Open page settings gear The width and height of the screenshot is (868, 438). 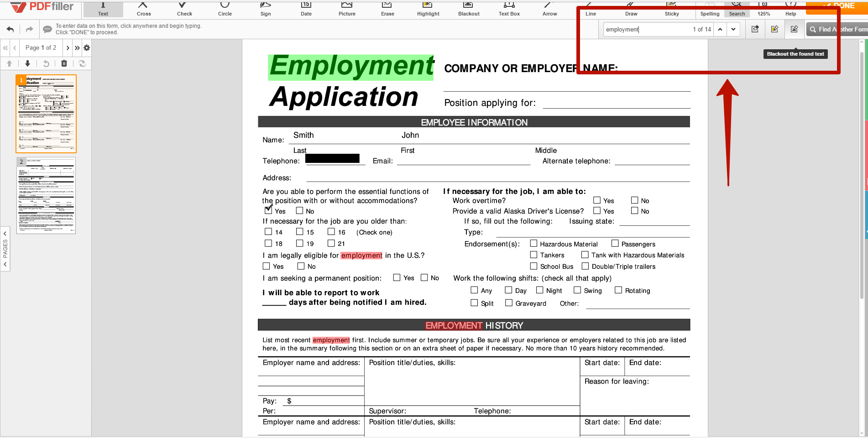87,47
